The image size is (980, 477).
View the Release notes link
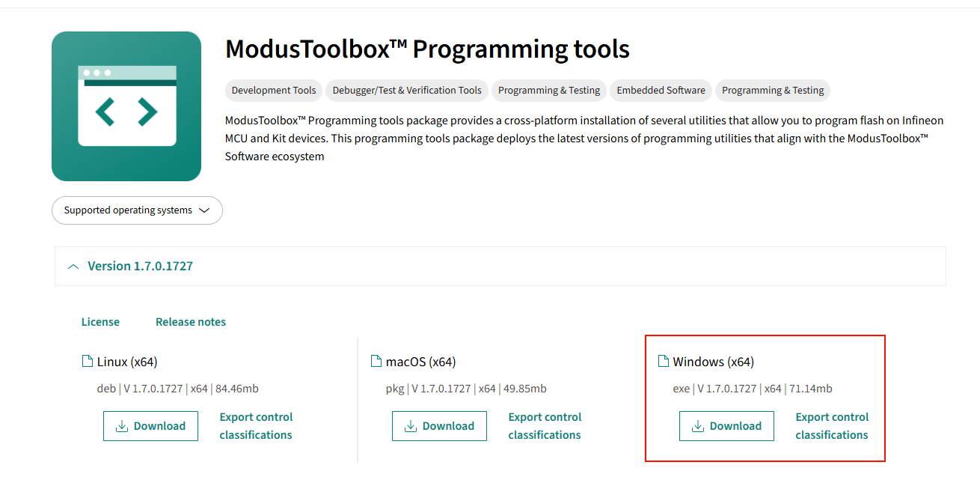(191, 322)
